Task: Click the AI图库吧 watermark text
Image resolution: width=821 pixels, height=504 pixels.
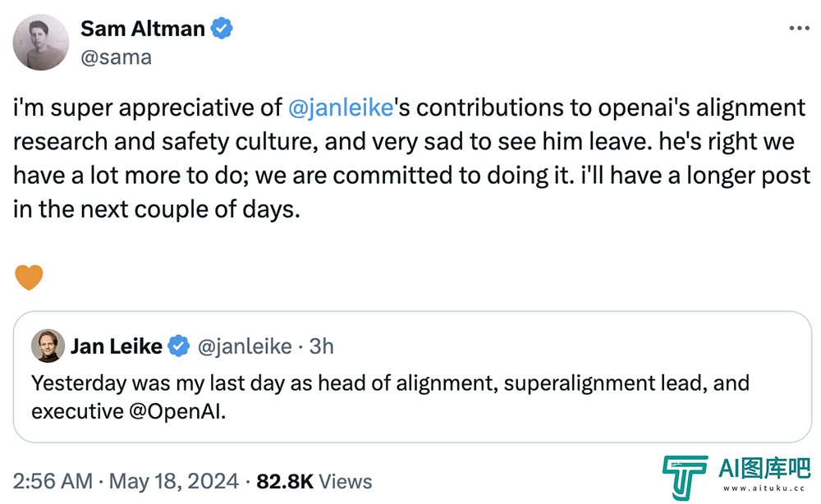Action: [764, 468]
